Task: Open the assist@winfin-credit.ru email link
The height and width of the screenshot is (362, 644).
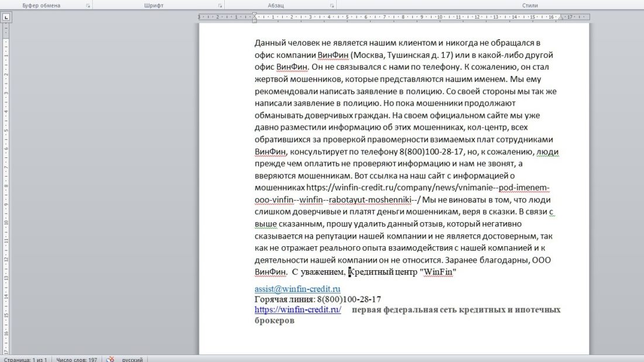Action: coord(297,289)
